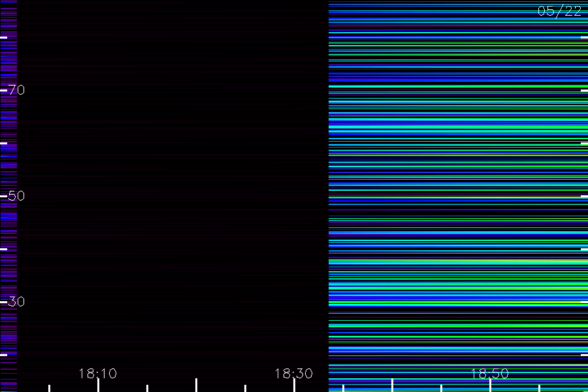The width and height of the screenshot is (588, 392).
Task: Click the 70 frequency axis label
Action: click(16, 90)
